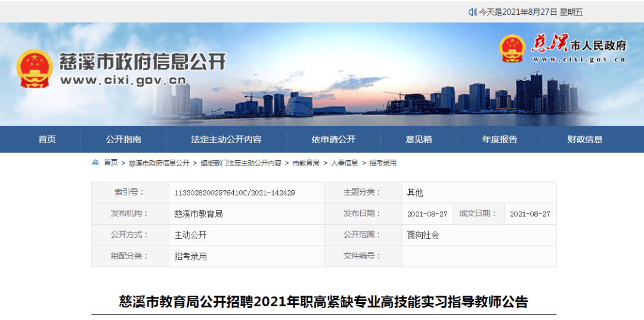Screen dimensions: 644x320
Task: Click the index number 11330282002976410C/2021-142429
Action: coord(235,192)
